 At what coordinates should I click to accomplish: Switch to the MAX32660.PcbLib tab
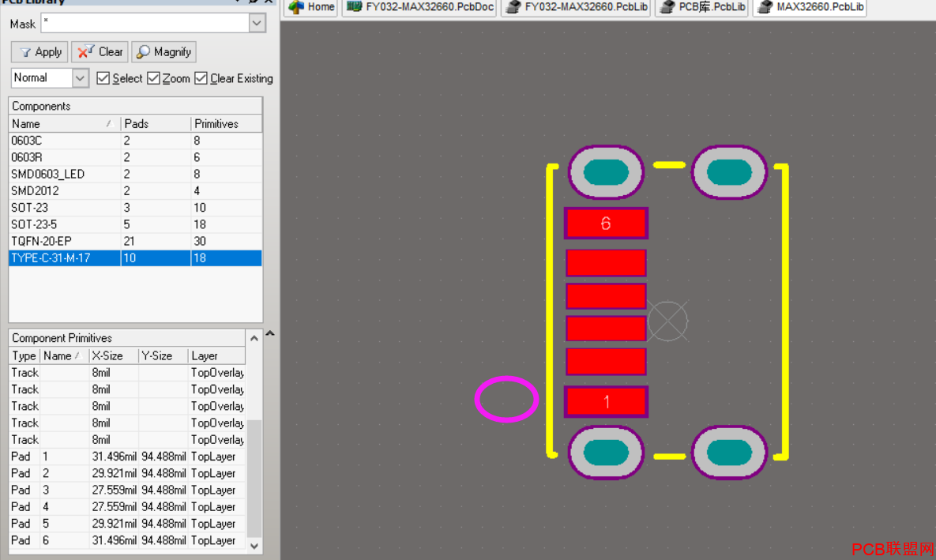(x=810, y=7)
